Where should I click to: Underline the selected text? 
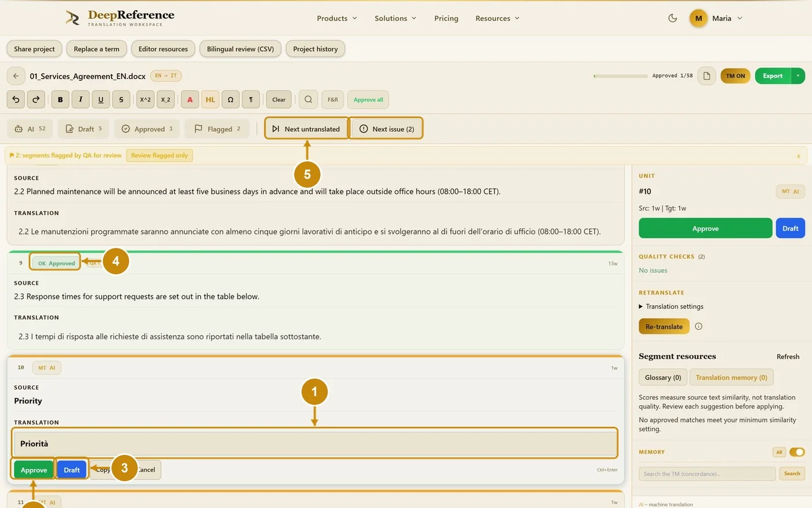[101, 99]
